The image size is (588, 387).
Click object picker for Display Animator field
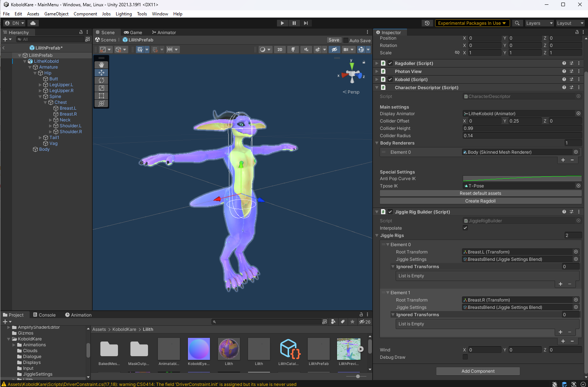pyautogui.click(x=578, y=114)
